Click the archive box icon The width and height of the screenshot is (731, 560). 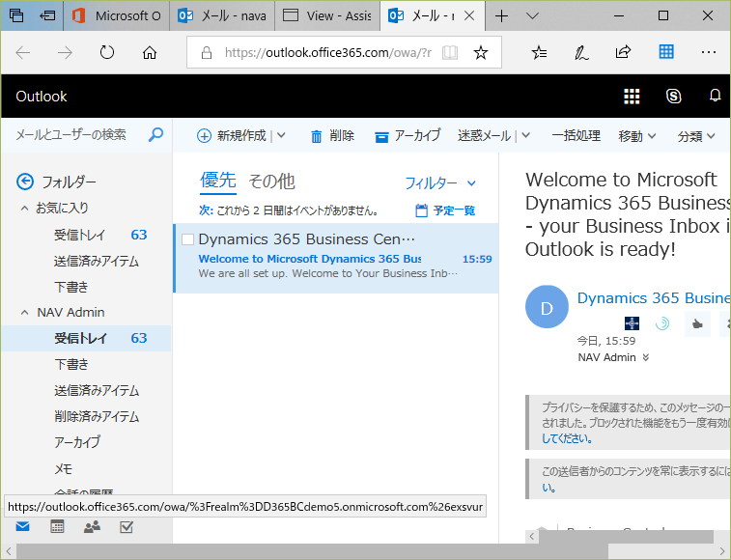click(x=381, y=136)
